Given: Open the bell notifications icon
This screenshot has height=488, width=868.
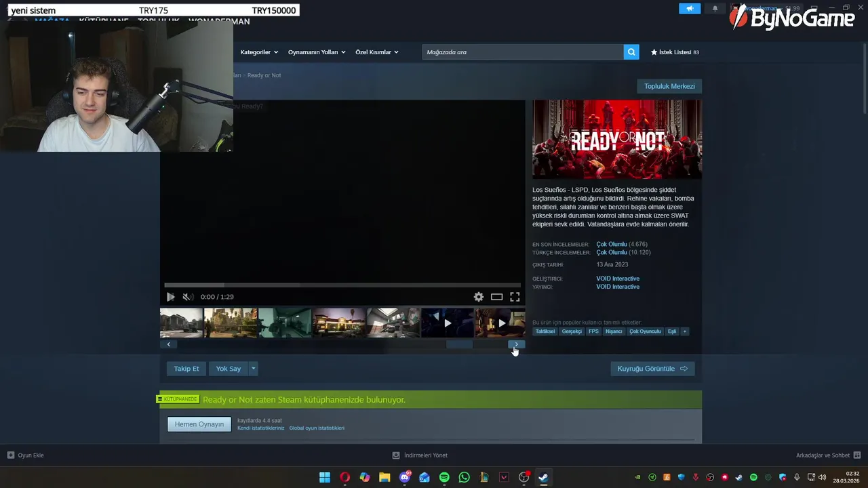Looking at the screenshot, I should [x=715, y=9].
